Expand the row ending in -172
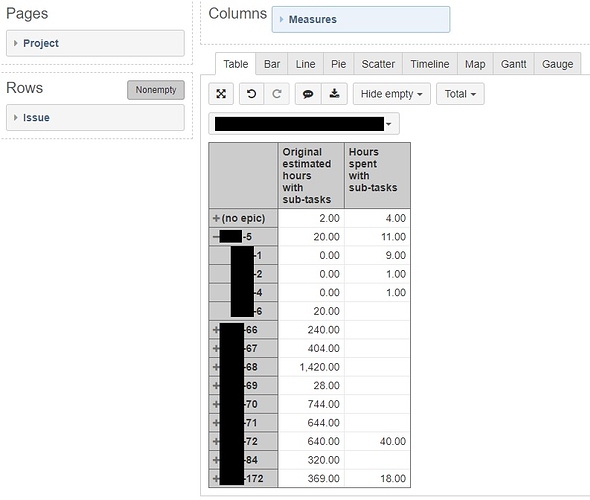This screenshot has height=500, width=590. coord(216,479)
